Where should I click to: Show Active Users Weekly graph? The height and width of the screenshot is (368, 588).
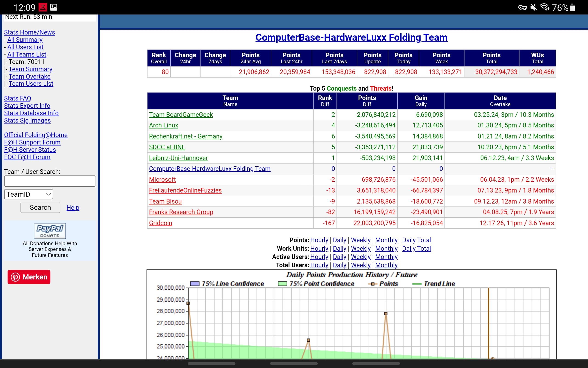pyautogui.click(x=361, y=257)
